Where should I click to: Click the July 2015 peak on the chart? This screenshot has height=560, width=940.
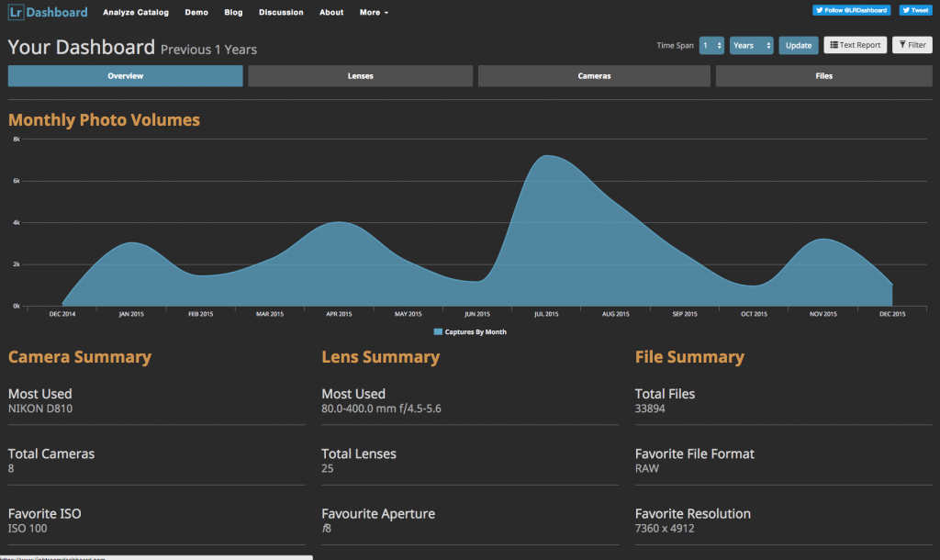click(547, 156)
